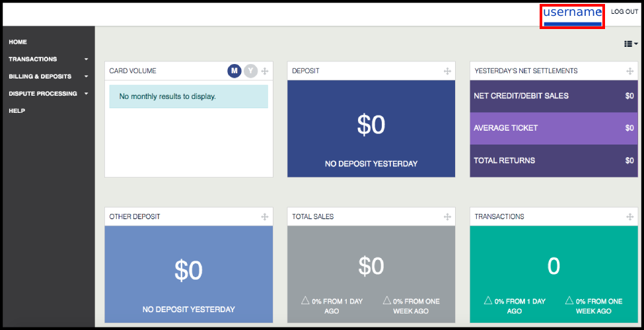Open Dispute Processing in sidebar

43,94
